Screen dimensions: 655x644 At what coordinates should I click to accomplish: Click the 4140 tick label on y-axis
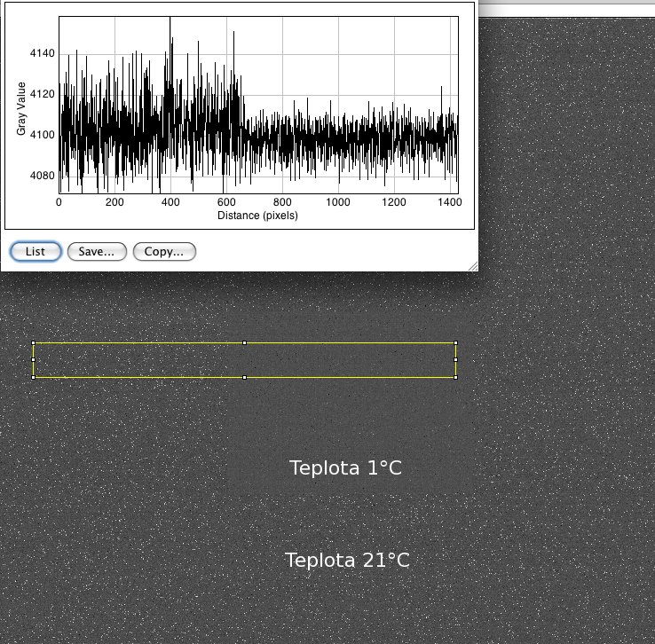tap(42, 53)
